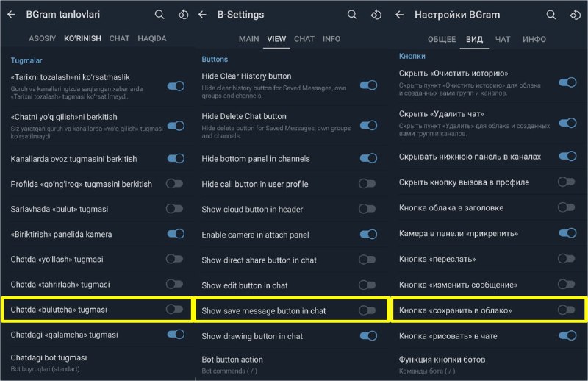Disable Kanallarda ovoz tugmasini berkitish
The image size is (588, 381).
176,158
